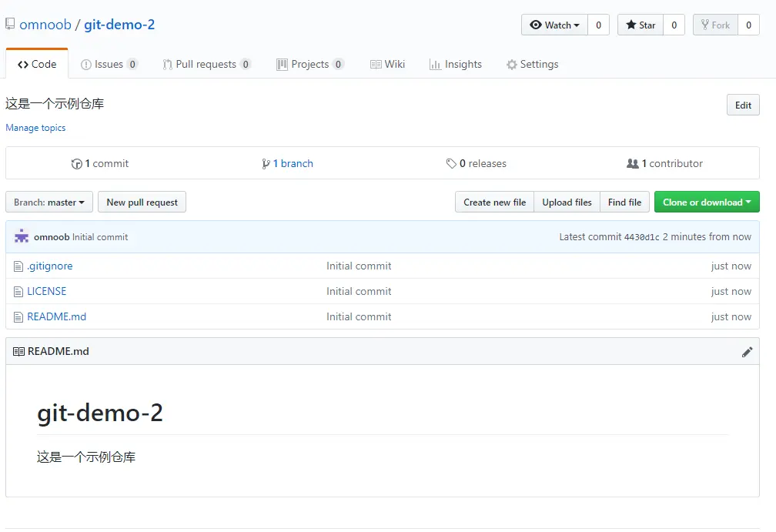The width and height of the screenshot is (776, 532).
Task: Click the Wiki tab's book icon
Action: click(376, 65)
